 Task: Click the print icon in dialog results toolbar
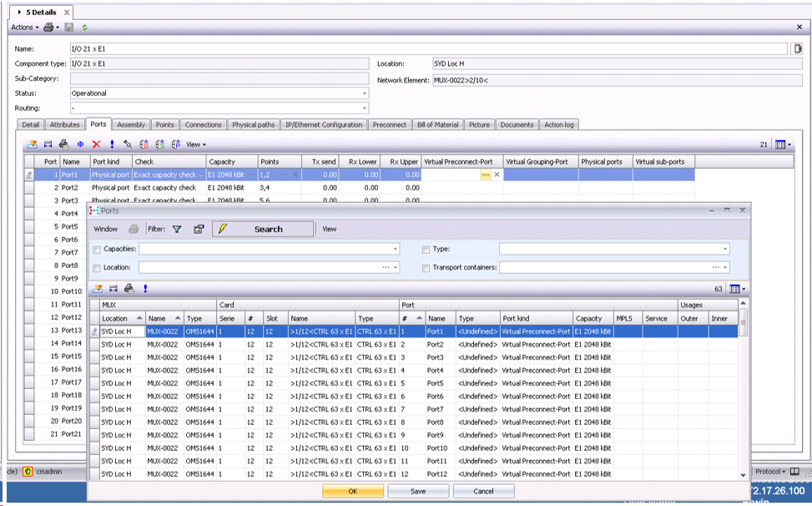click(129, 289)
